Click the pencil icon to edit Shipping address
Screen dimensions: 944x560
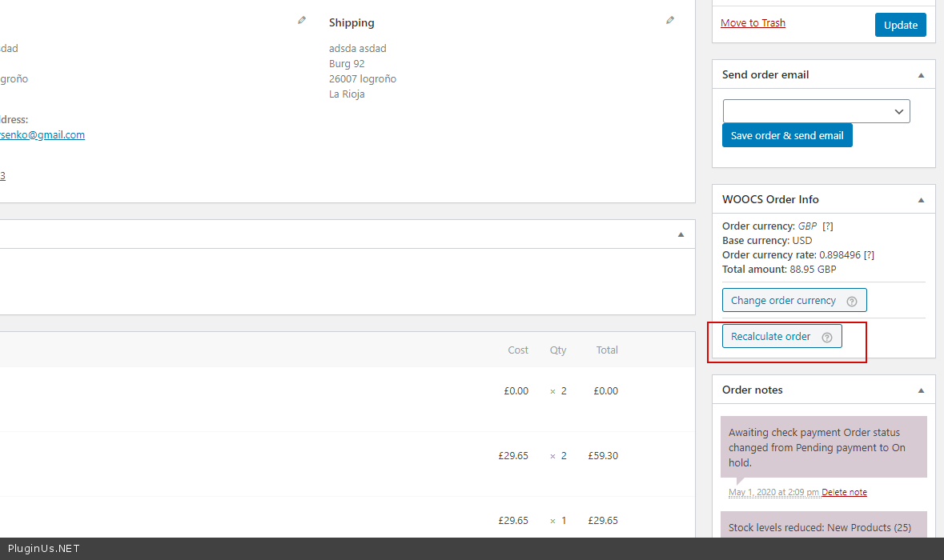click(670, 21)
